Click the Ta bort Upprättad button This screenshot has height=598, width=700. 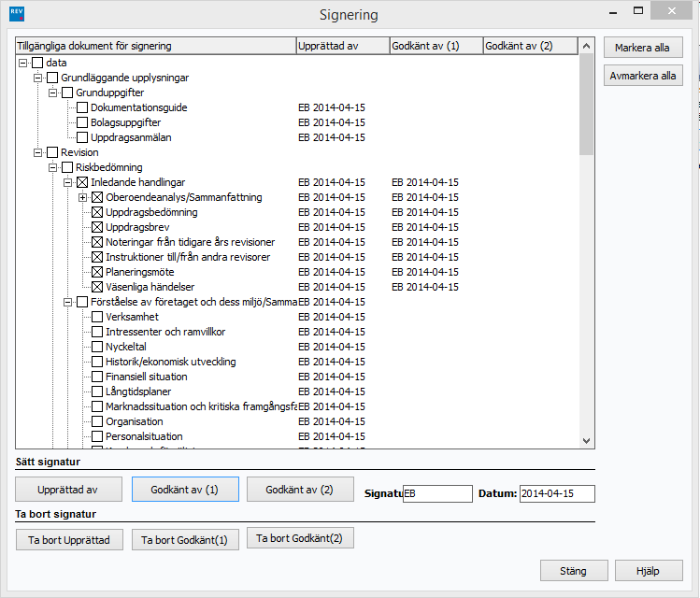(69, 540)
